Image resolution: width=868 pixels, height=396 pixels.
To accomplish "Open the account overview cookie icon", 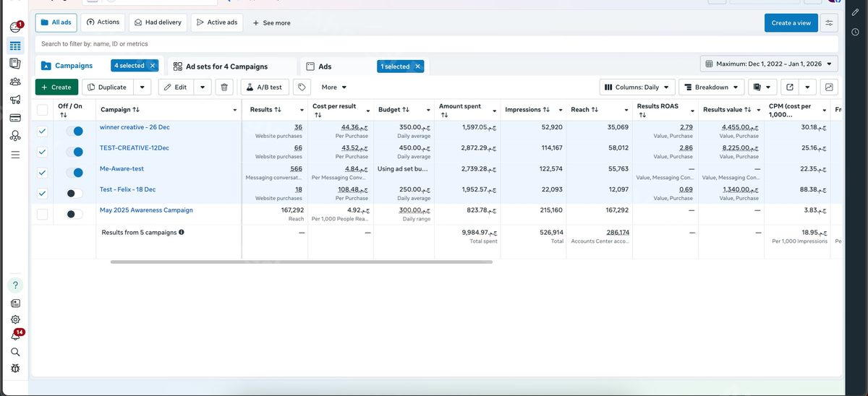I will tap(15, 27).
